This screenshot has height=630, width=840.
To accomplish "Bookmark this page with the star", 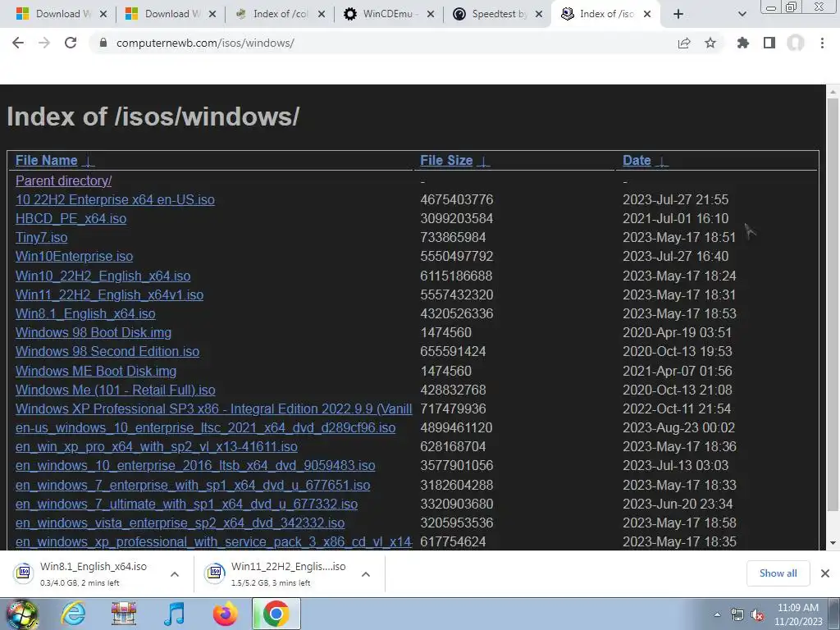I will tap(710, 43).
